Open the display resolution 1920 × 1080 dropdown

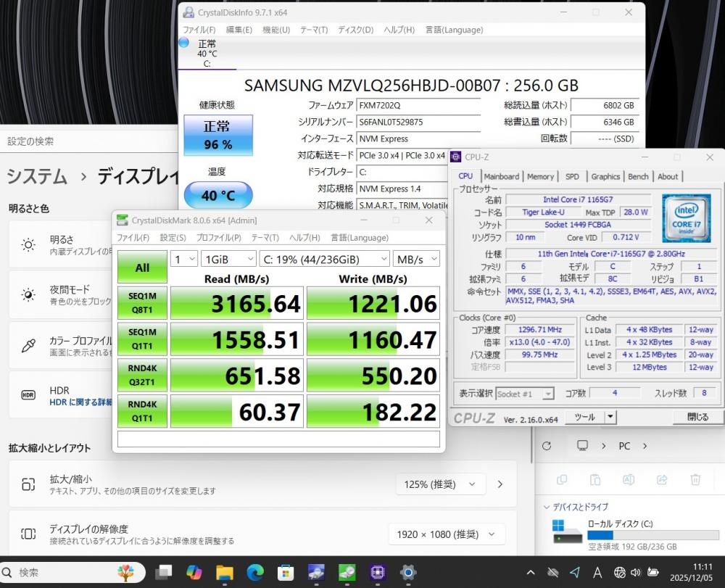(x=446, y=534)
